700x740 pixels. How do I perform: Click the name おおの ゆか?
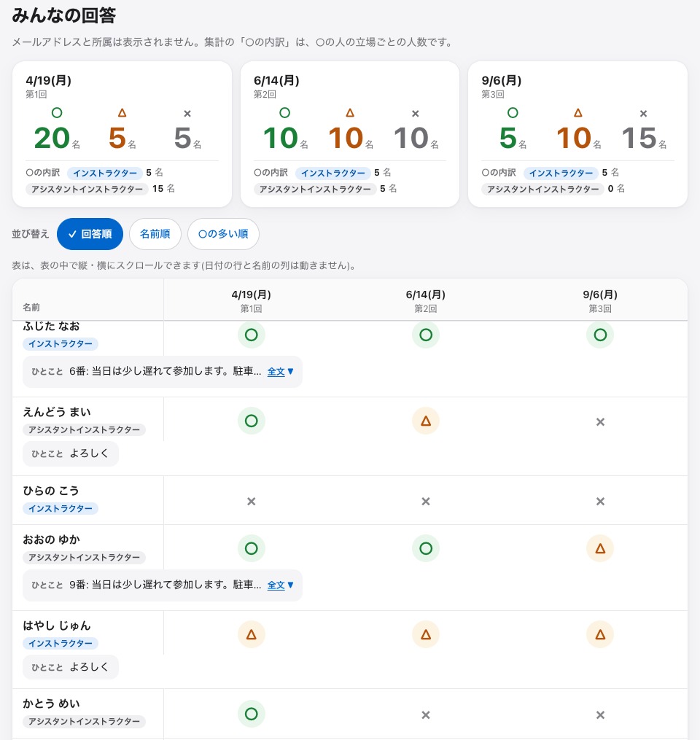coord(52,540)
